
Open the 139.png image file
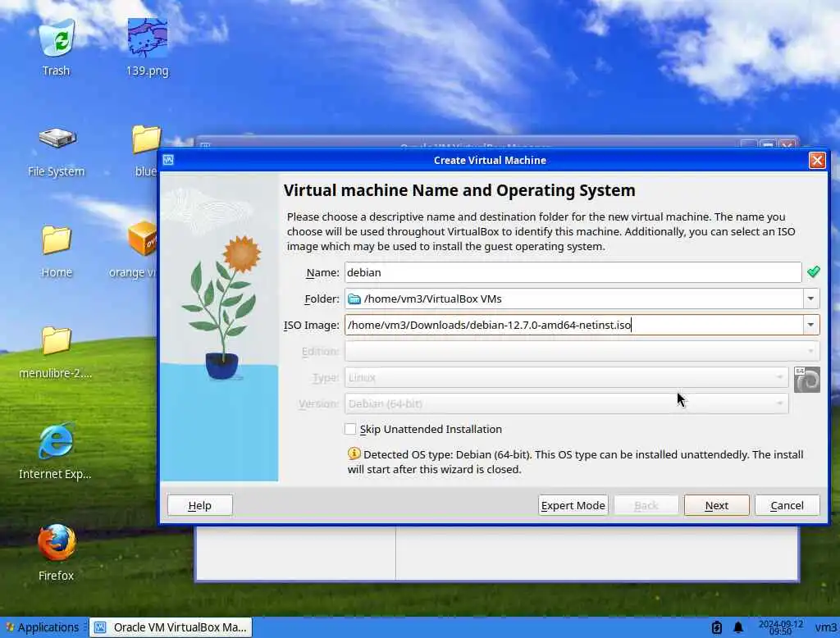point(148,38)
